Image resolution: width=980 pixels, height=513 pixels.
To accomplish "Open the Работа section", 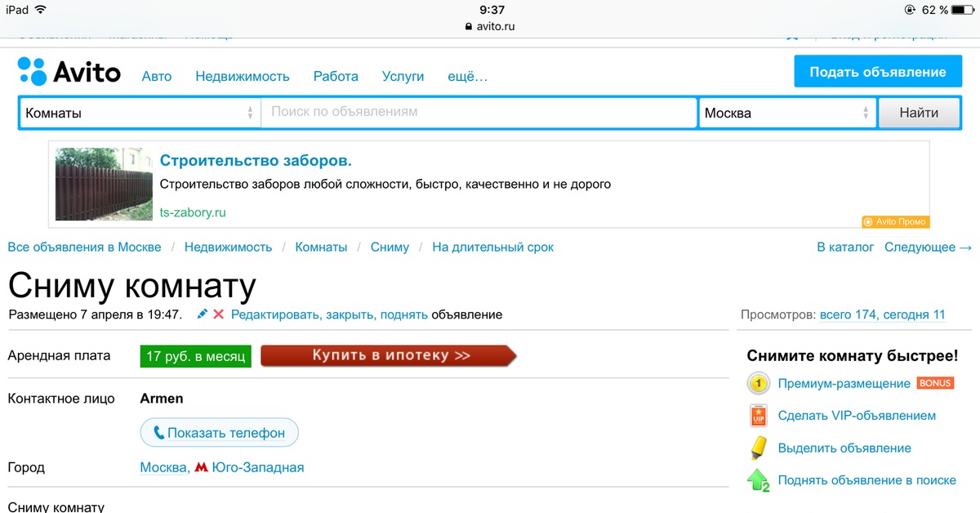I will tap(336, 76).
